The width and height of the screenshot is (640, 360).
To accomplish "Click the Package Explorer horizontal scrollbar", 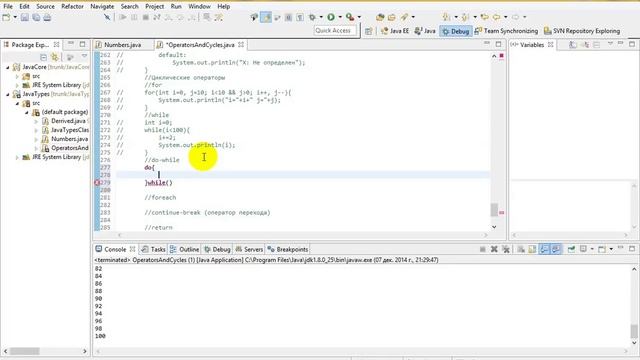I will point(25,351).
